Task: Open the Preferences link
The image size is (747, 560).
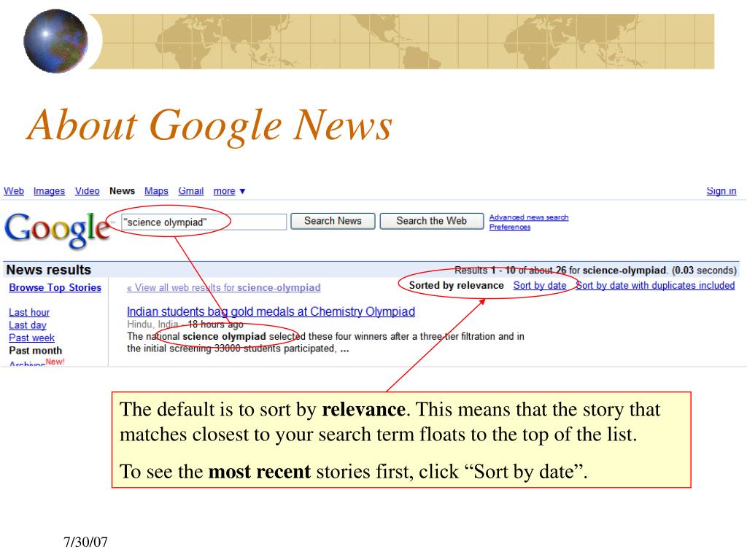Action: [510, 227]
